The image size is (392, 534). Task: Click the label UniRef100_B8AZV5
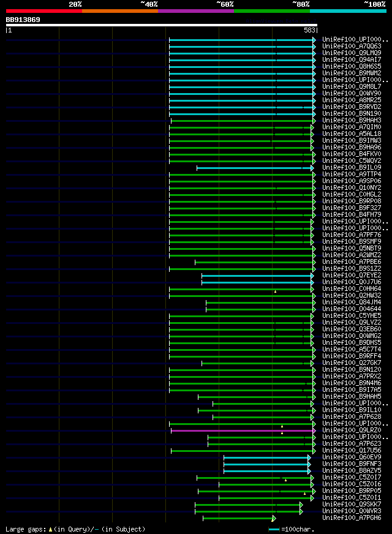352,471
